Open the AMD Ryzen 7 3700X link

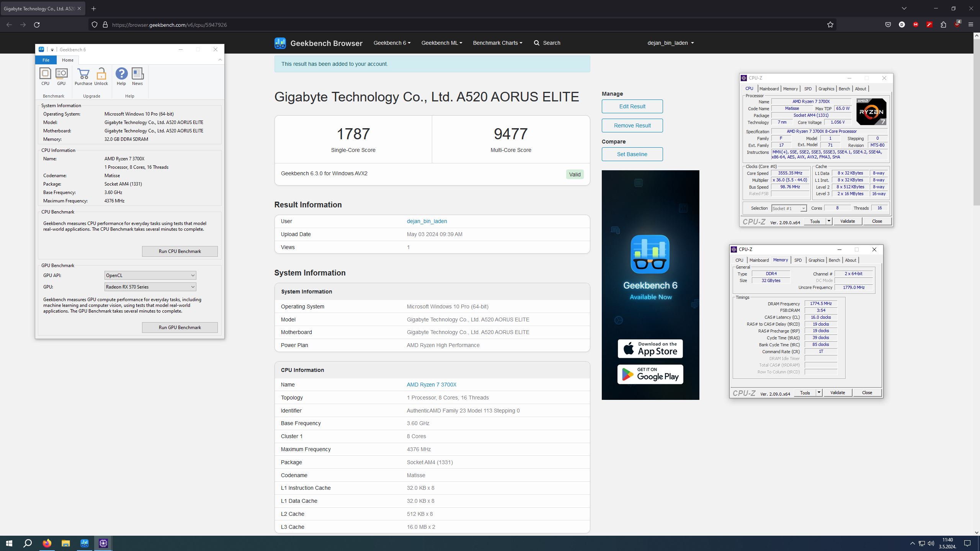431,385
